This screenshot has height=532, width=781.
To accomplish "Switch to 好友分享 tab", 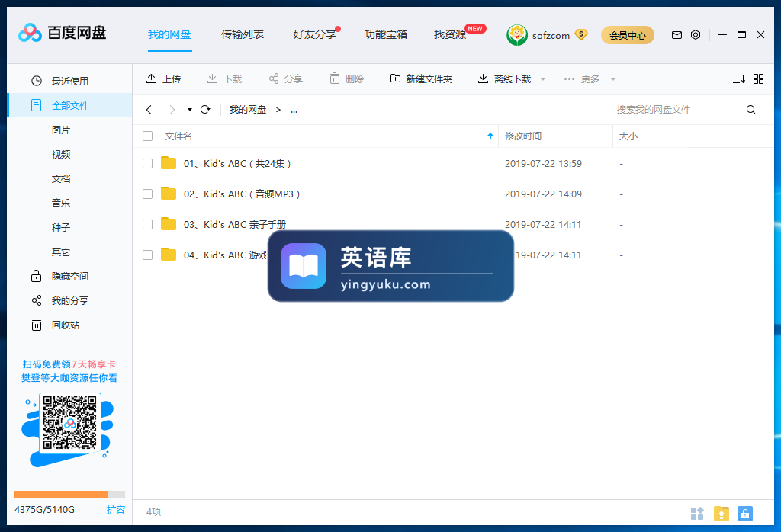I will click(315, 34).
